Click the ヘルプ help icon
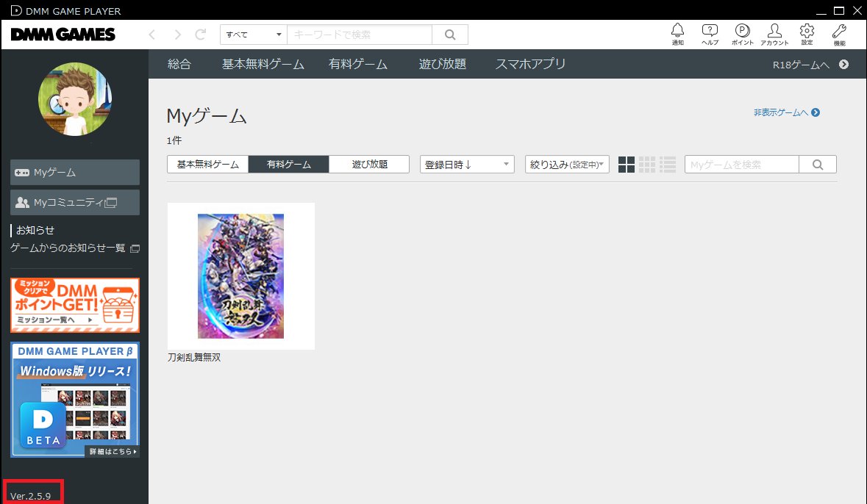Image resolution: width=867 pixels, height=504 pixels. point(710,32)
